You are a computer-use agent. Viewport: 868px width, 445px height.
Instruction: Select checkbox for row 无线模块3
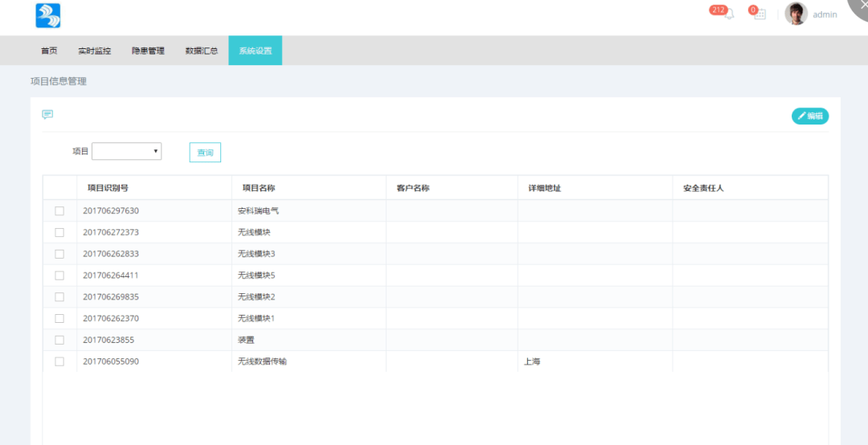59,254
